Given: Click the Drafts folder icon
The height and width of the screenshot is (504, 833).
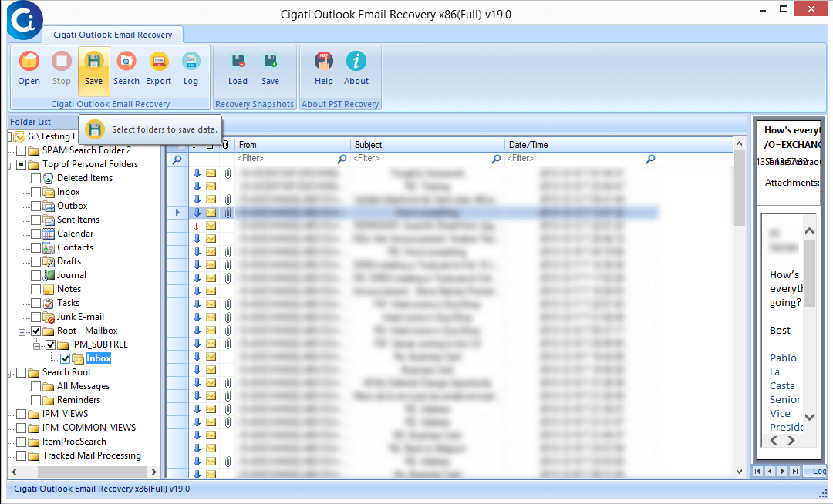Looking at the screenshot, I should (49, 261).
